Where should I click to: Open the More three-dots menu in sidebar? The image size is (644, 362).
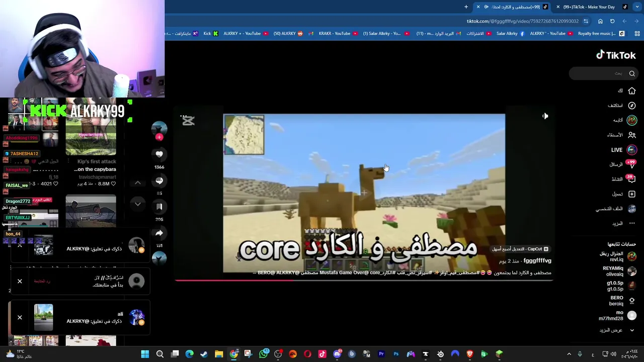tap(632, 223)
